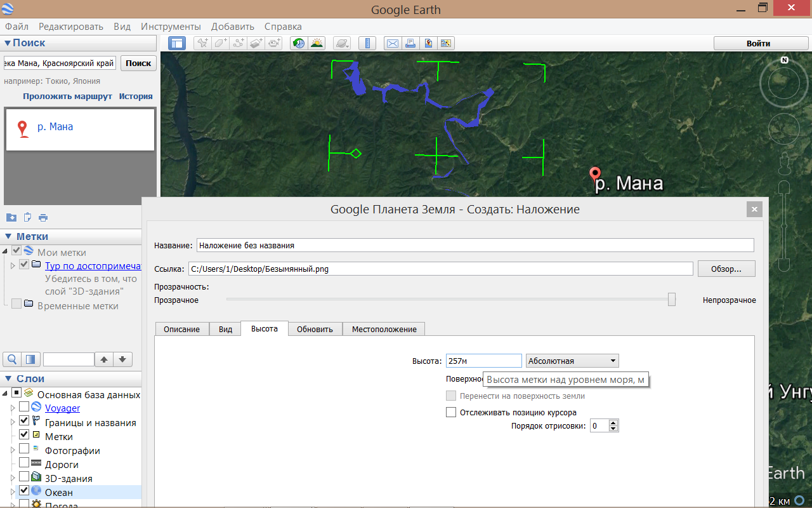
Task: Enable Временные метки checkbox
Action: tap(16, 304)
